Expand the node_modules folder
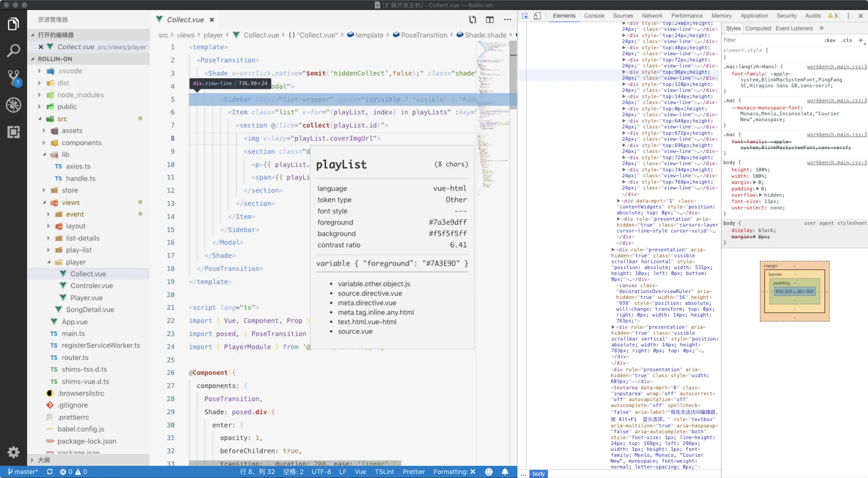The height and width of the screenshot is (478, 868). coord(80,95)
